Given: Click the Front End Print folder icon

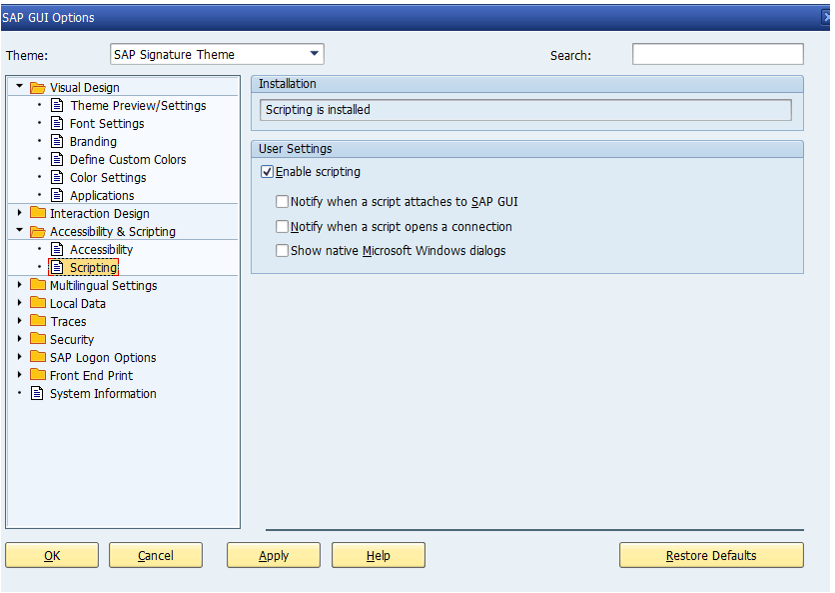Looking at the screenshot, I should click(x=37, y=375).
